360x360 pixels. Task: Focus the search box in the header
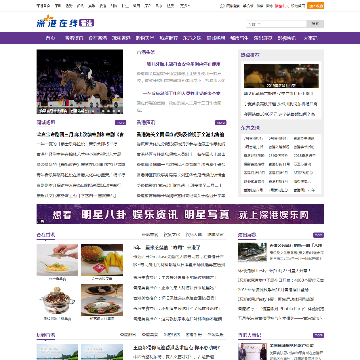tap(277, 24)
